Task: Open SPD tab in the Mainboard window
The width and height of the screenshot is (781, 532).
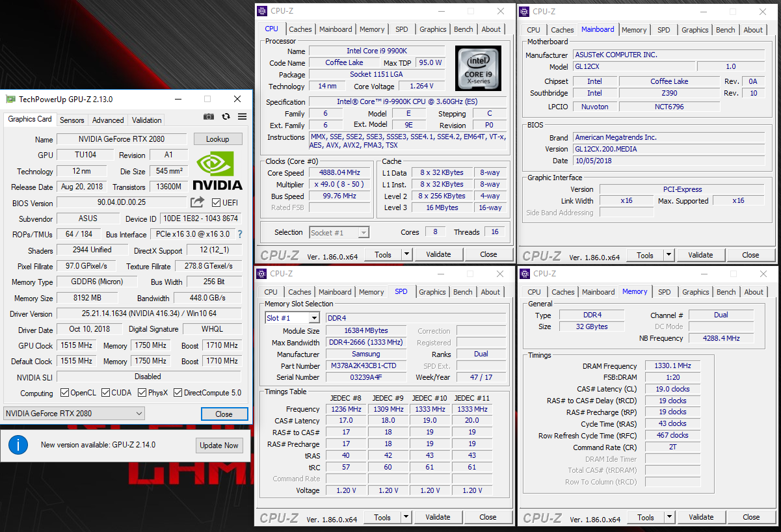Action: 663,30
